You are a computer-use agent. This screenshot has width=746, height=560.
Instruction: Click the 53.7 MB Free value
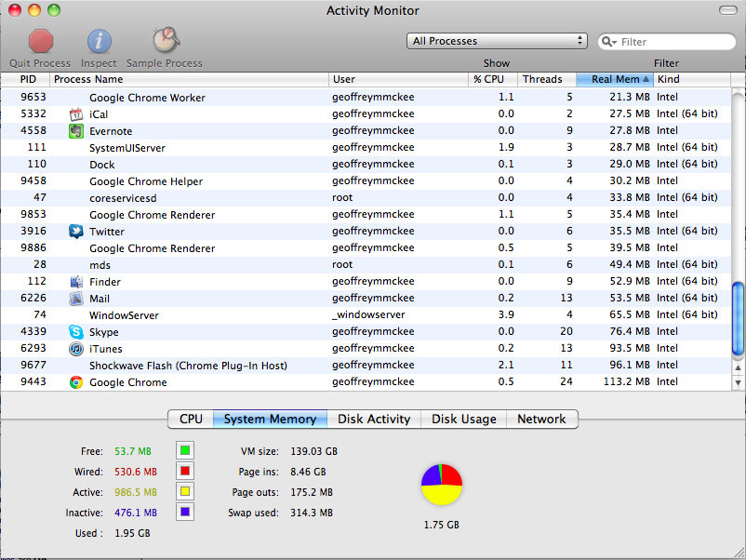133,451
